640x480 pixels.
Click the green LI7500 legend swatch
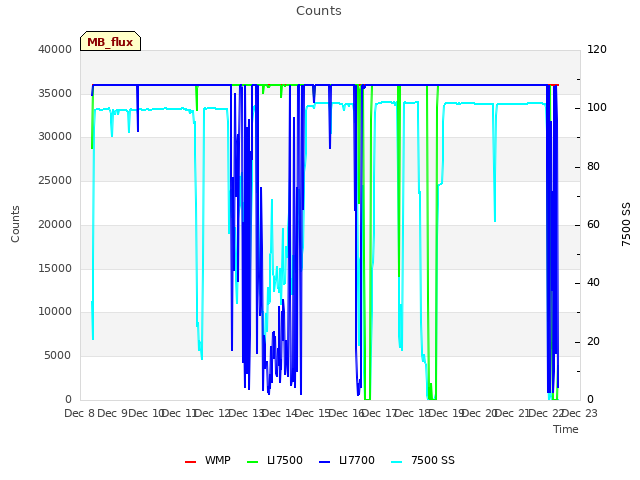(x=253, y=462)
